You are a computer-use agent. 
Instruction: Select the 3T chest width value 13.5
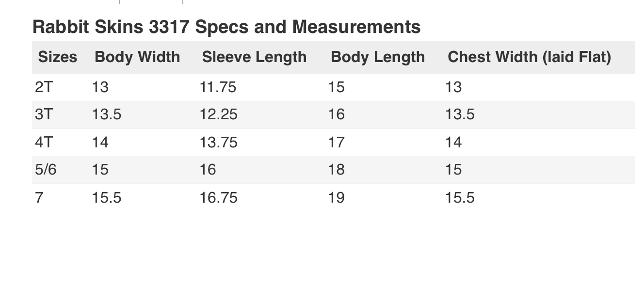point(460,114)
